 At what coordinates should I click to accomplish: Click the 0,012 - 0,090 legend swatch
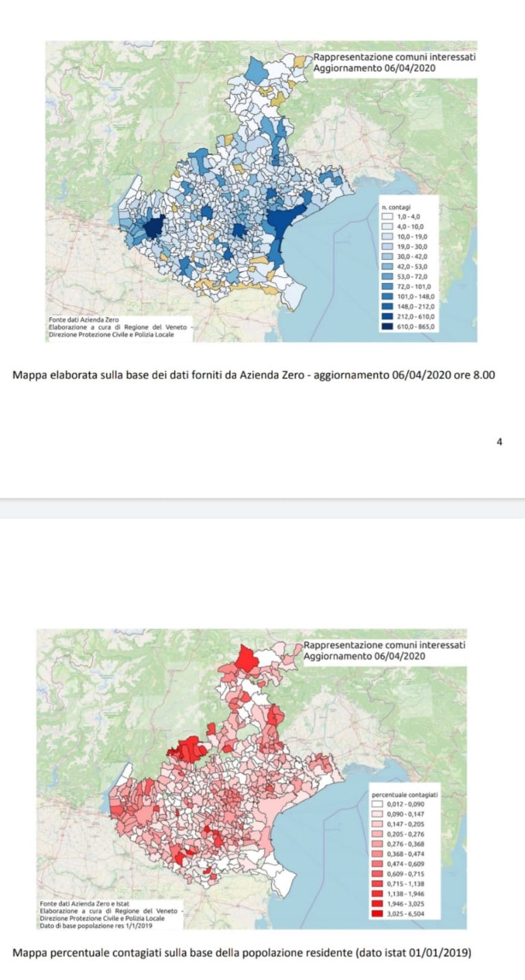tap(378, 806)
